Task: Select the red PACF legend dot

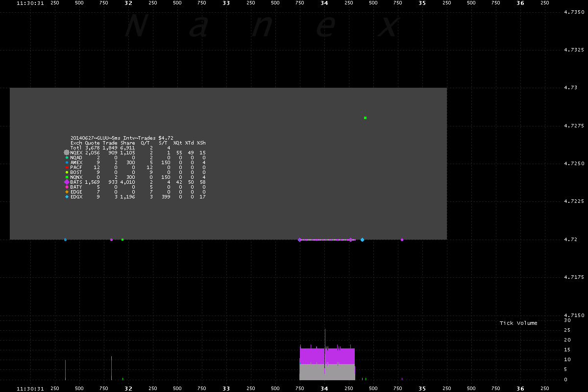Action: pos(67,168)
